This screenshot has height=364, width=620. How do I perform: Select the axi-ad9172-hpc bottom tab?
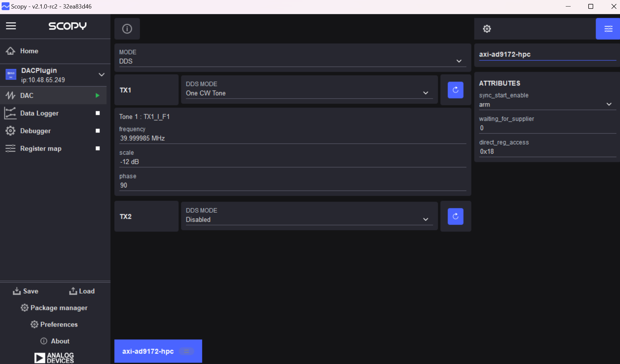tap(158, 351)
